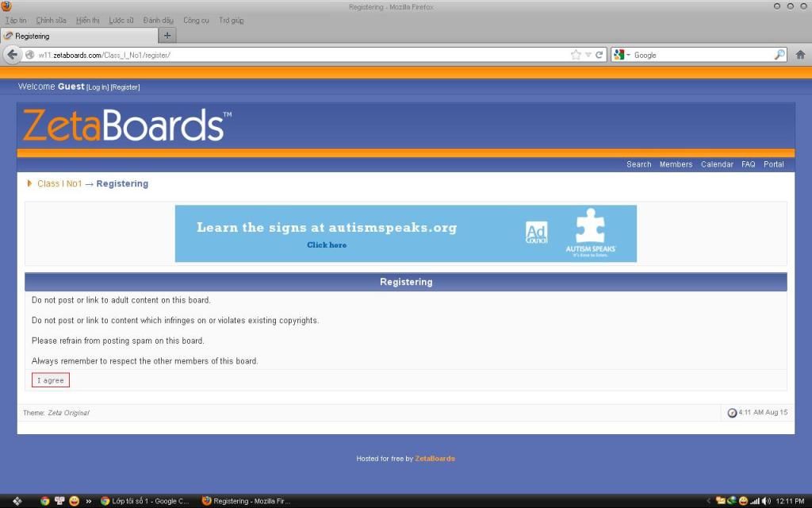Bookmark this page with the star icon

(576, 55)
